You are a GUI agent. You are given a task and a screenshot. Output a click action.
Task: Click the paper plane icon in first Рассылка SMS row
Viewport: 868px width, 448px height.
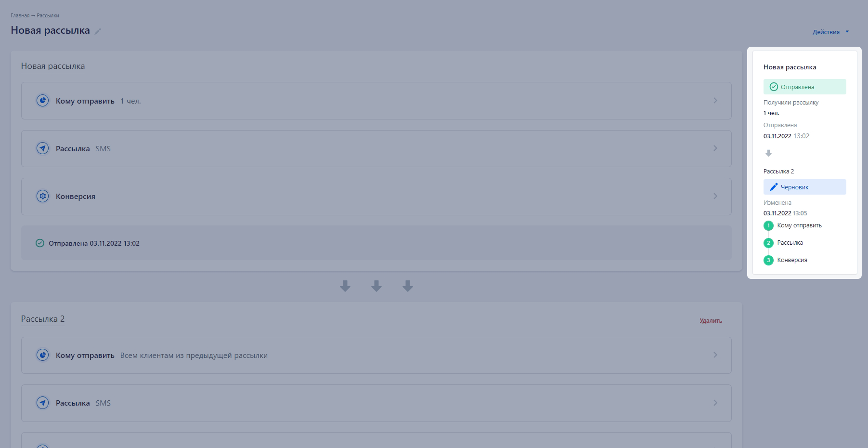click(x=43, y=148)
